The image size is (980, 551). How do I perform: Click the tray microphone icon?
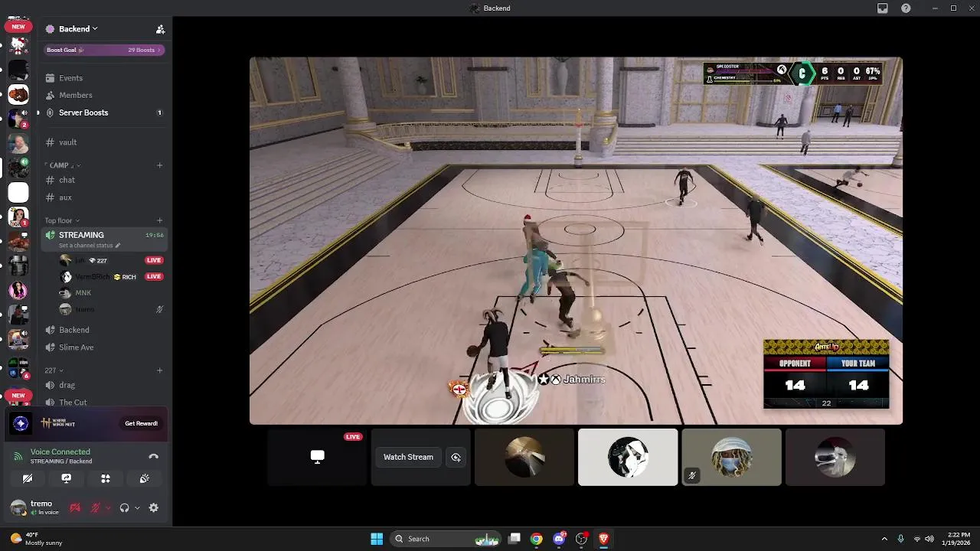900,539
